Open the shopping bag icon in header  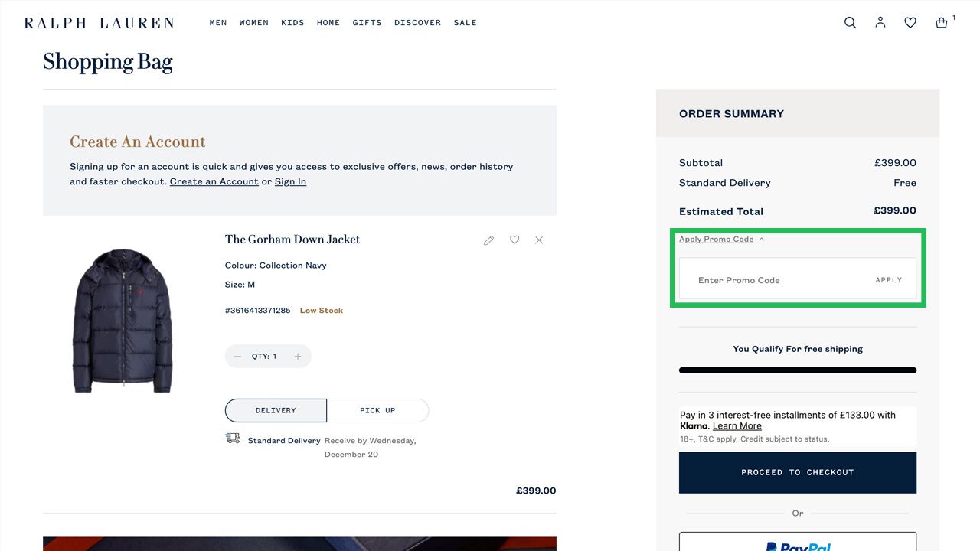pyautogui.click(x=942, y=23)
